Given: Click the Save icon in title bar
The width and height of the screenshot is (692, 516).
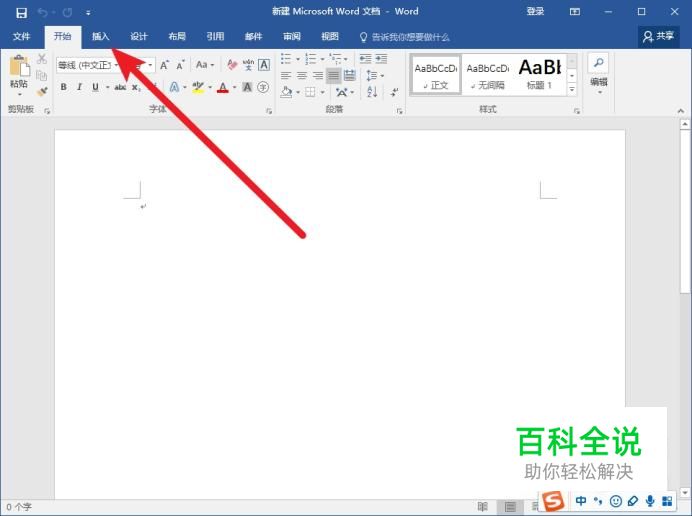Looking at the screenshot, I should point(21,12).
